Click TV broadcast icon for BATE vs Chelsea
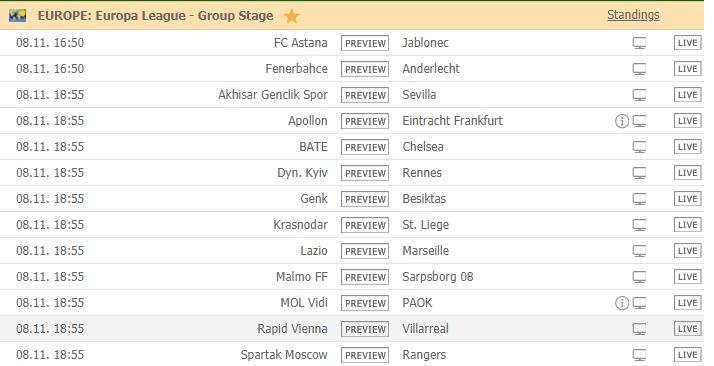The image size is (714, 366). pyautogui.click(x=639, y=147)
